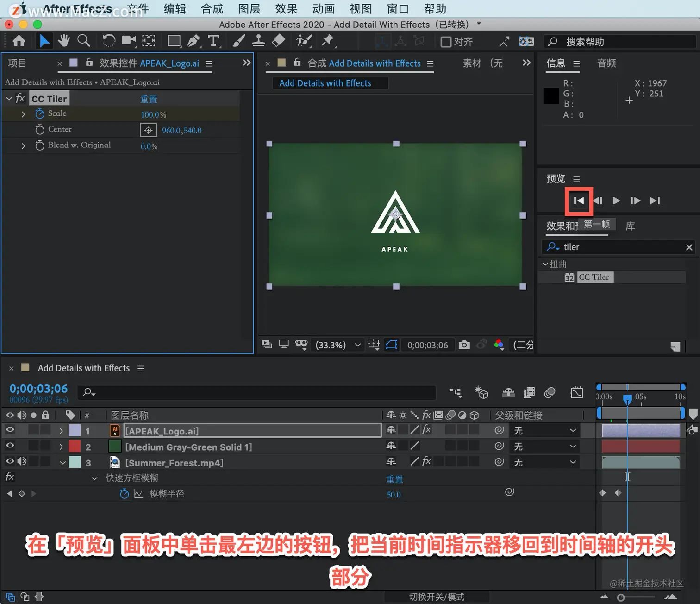
Task: Toggle mask and shape path visibility
Action: click(x=392, y=345)
